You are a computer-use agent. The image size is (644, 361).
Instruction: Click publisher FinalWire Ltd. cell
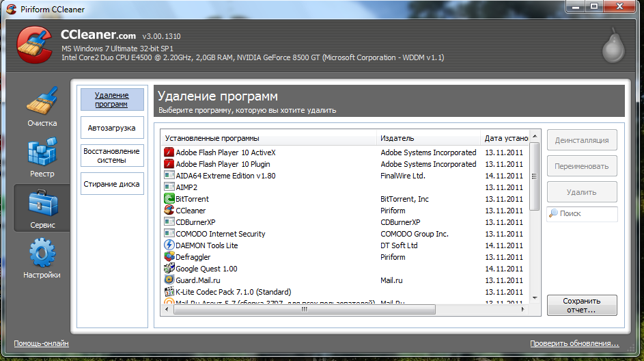(403, 176)
